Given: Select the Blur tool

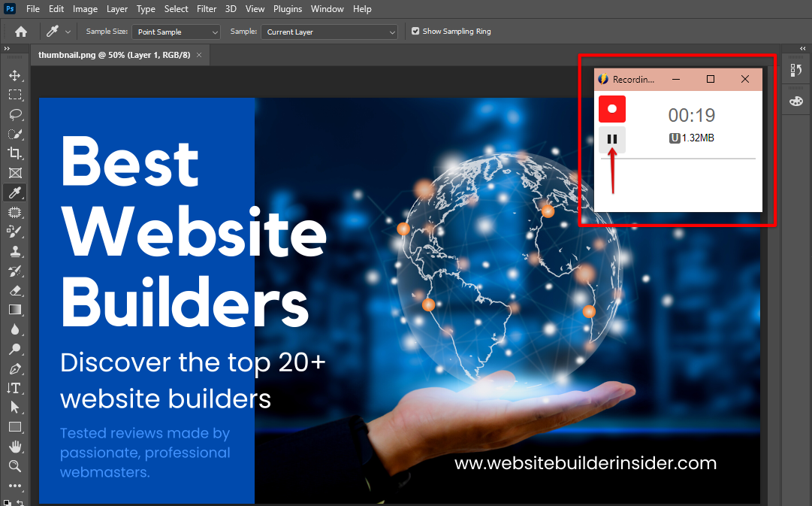Looking at the screenshot, I should coord(15,330).
